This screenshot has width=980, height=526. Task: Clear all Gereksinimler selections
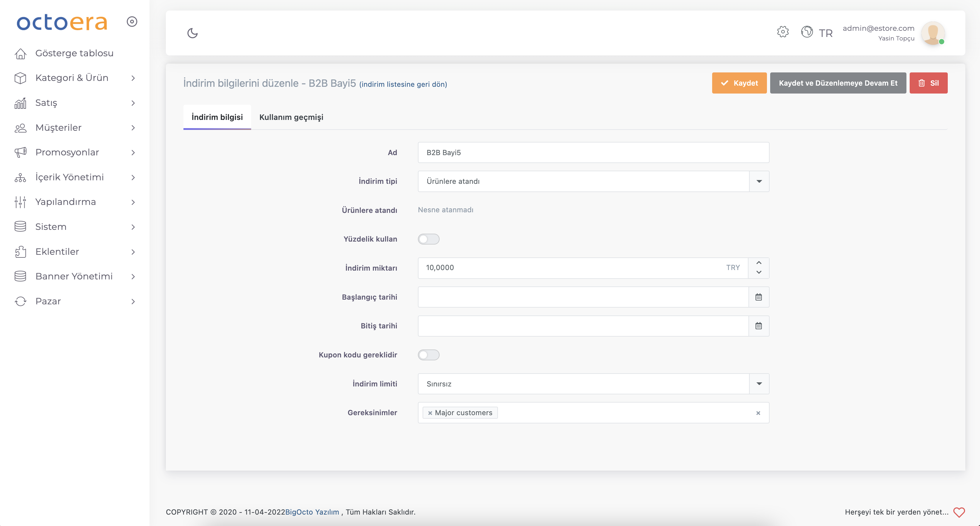coord(758,413)
